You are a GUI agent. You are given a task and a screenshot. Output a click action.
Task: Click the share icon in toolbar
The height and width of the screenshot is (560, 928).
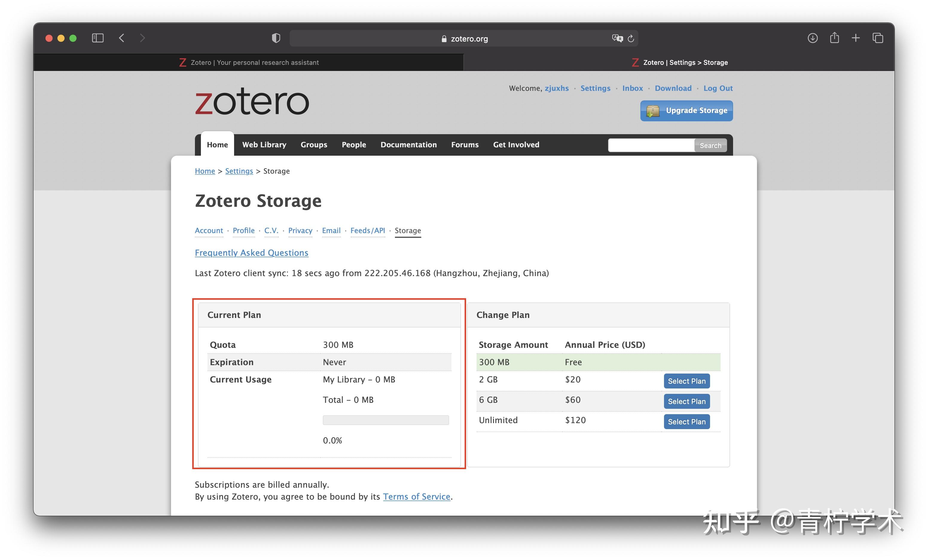pyautogui.click(x=834, y=38)
